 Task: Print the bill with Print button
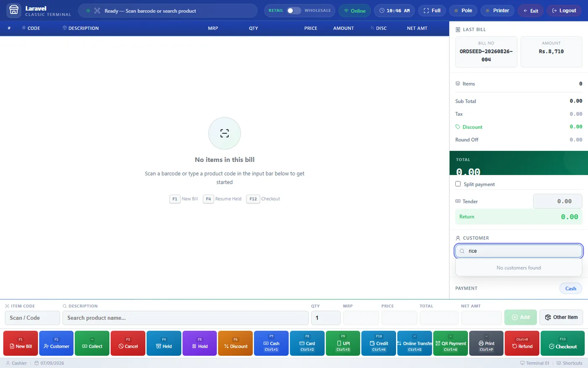click(486, 343)
